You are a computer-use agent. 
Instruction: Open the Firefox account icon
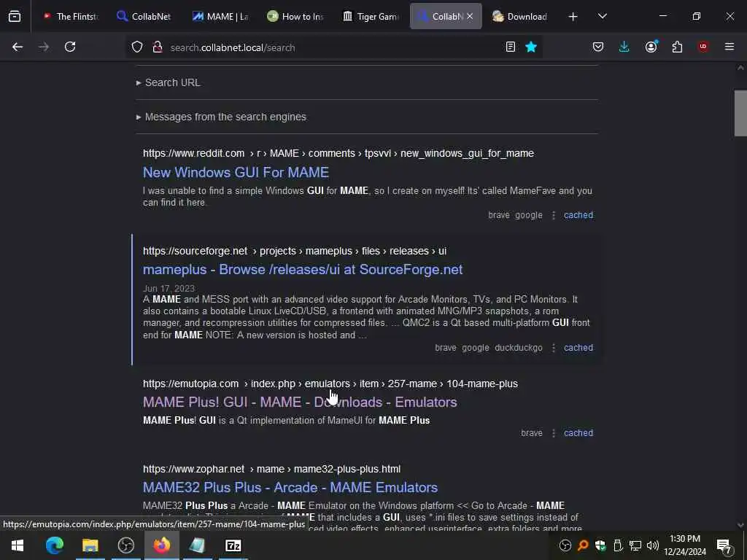pyautogui.click(x=651, y=46)
